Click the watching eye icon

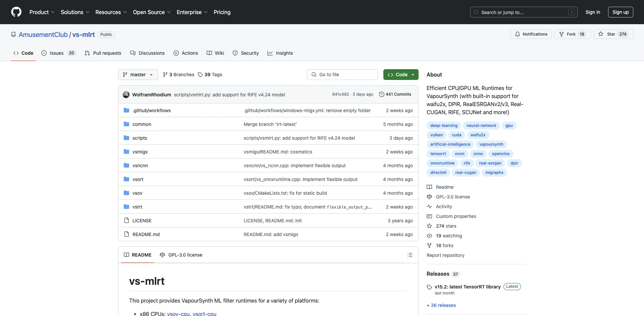tap(429, 236)
